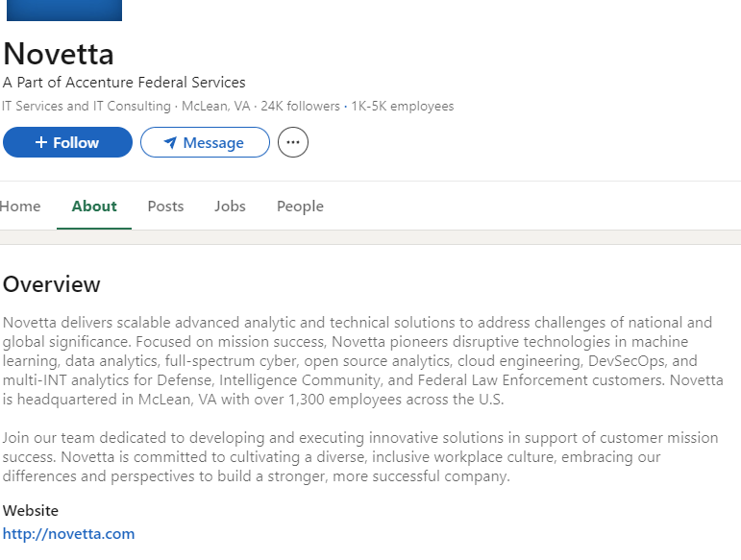Click the Accenture Federal Services tagline
The image size is (741, 560).
click(x=124, y=83)
